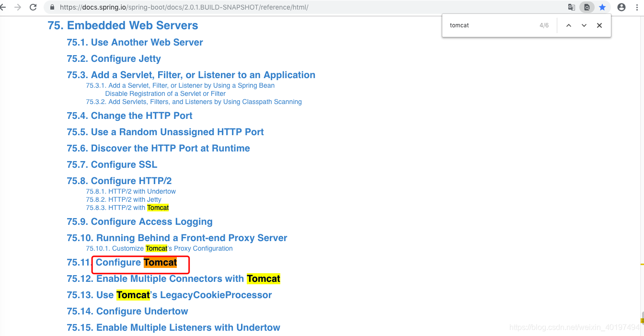
Task: Reload the page with refresh icon
Action: click(33, 7)
